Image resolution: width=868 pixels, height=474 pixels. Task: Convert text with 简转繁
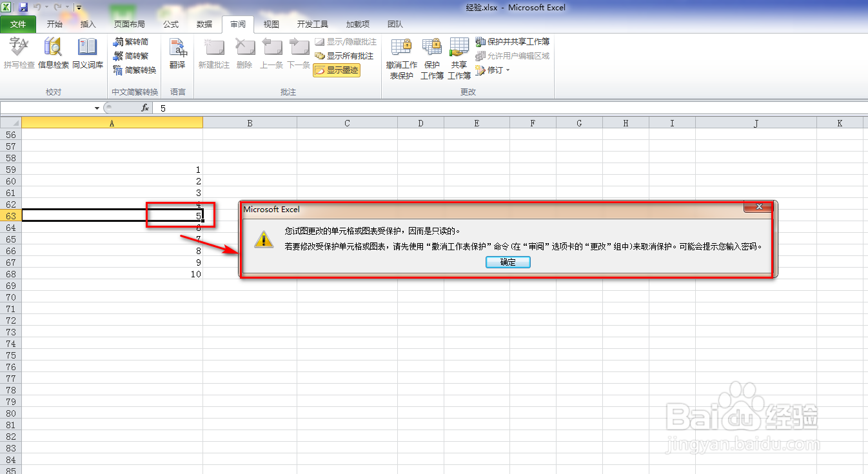tap(132, 56)
